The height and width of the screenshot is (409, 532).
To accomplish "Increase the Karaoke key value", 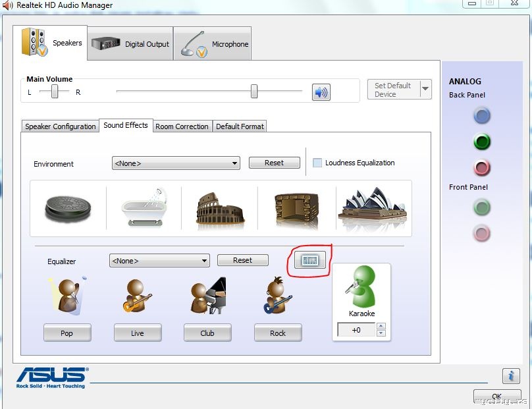I will pyautogui.click(x=381, y=326).
